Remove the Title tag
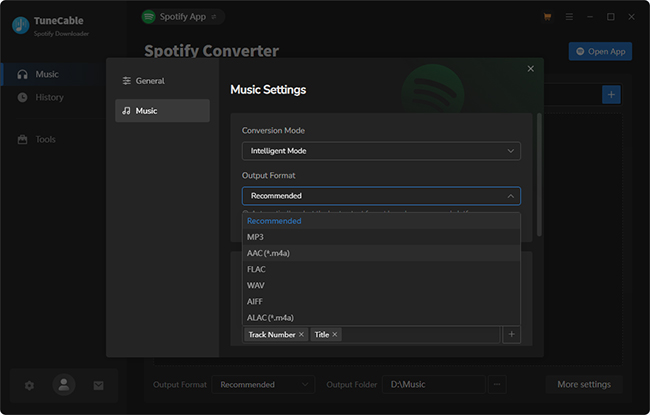The height and width of the screenshot is (415, 650). coord(335,335)
